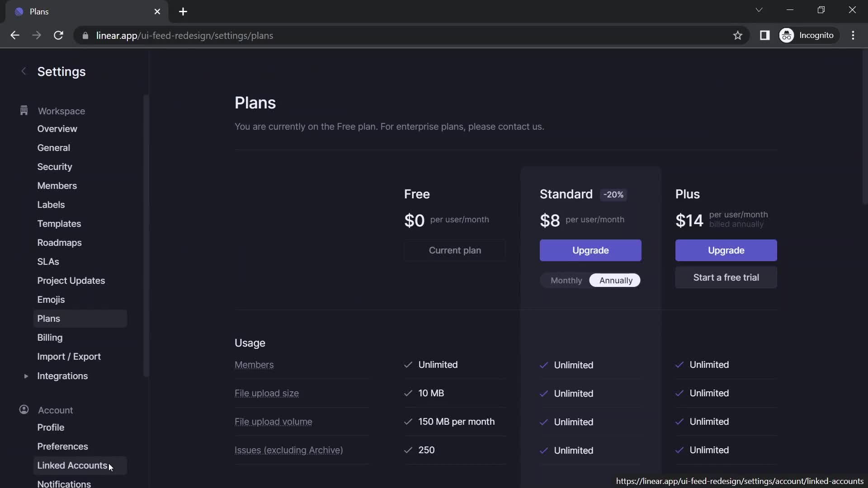
Task: Click the Roadmaps icon in sidebar
Action: tap(59, 244)
